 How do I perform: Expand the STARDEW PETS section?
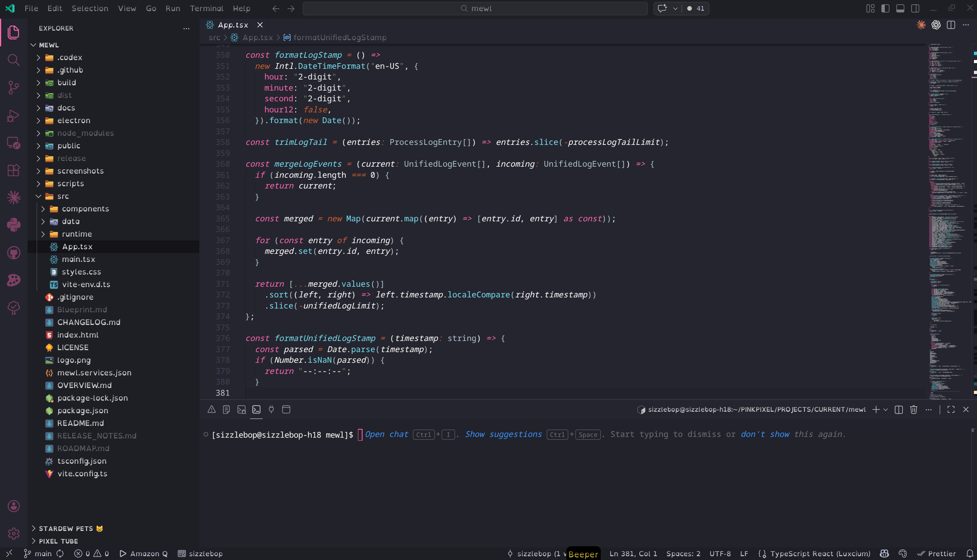click(x=66, y=528)
